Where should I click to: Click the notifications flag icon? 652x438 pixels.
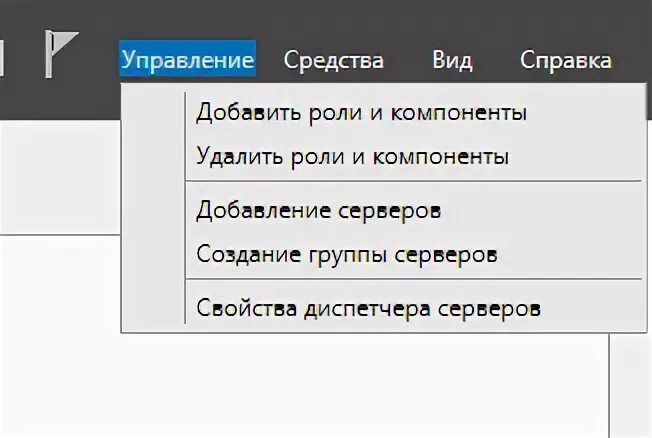[x=60, y=54]
